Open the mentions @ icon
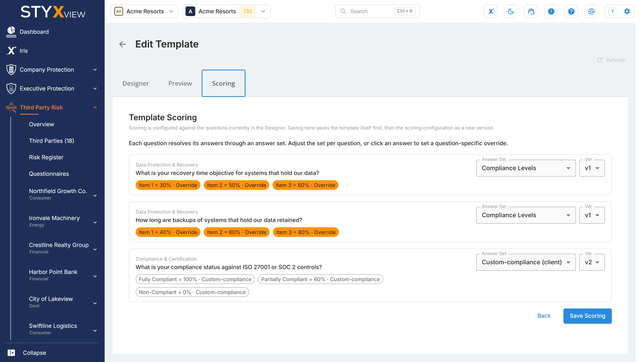Screen dimensions: 644x362 tap(591, 11)
